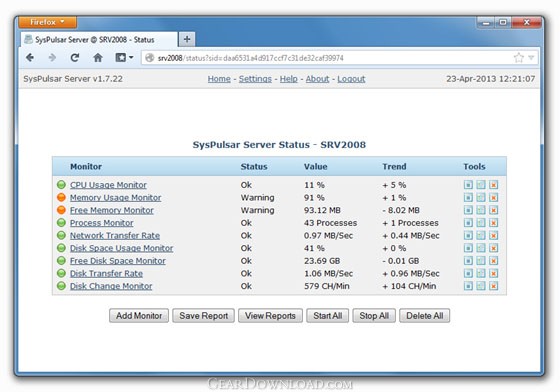Open the About link in the page header
This screenshot has height=392, width=560.
(x=317, y=79)
